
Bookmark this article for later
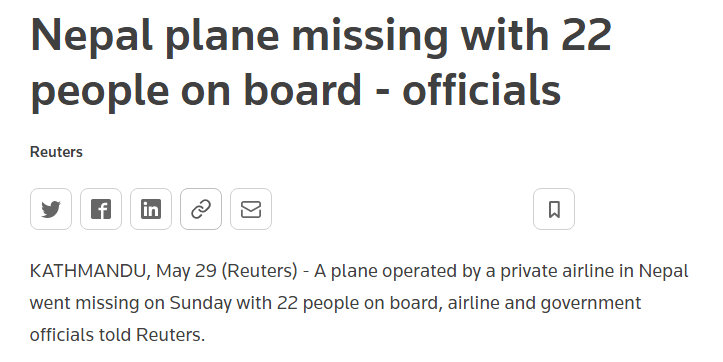pyautogui.click(x=554, y=209)
